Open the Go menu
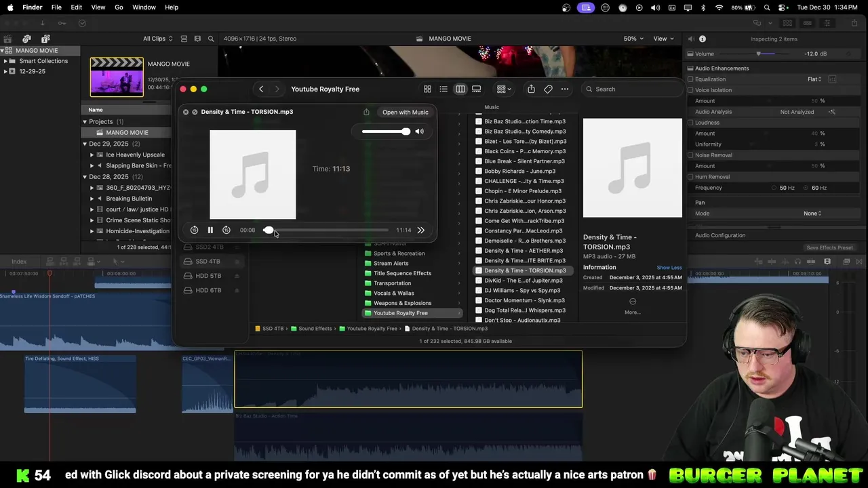Image resolution: width=868 pixels, height=488 pixels. (x=119, y=7)
